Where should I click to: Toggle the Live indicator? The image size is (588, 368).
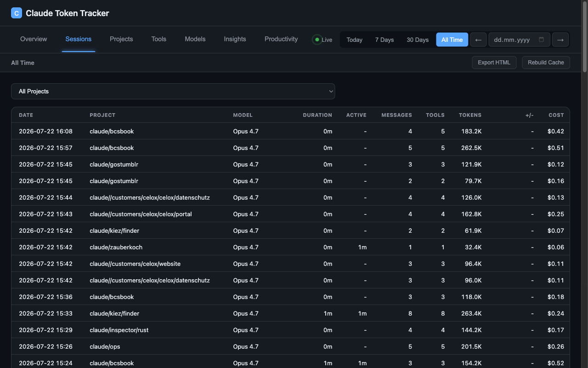pos(322,40)
